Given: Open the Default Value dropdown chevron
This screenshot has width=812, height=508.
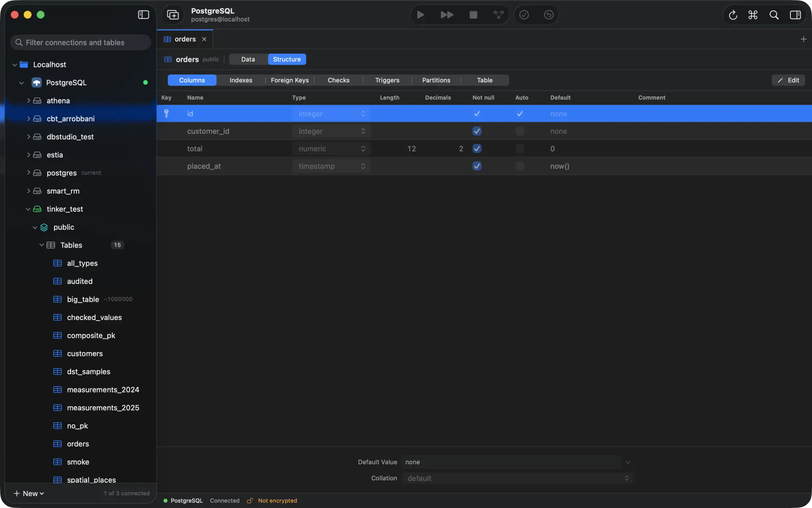Looking at the screenshot, I should [x=628, y=462].
